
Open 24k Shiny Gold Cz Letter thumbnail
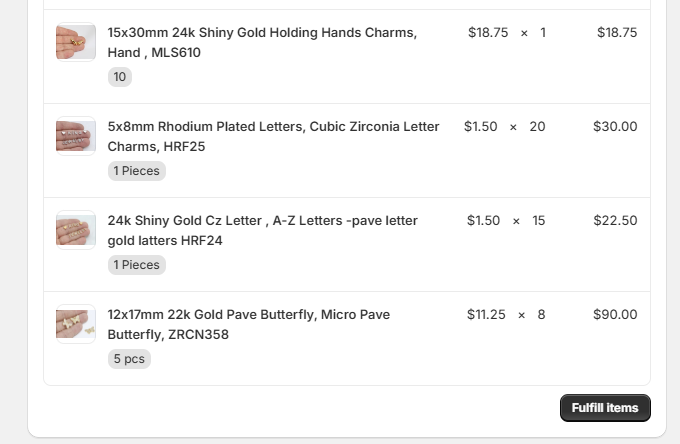pos(76,230)
